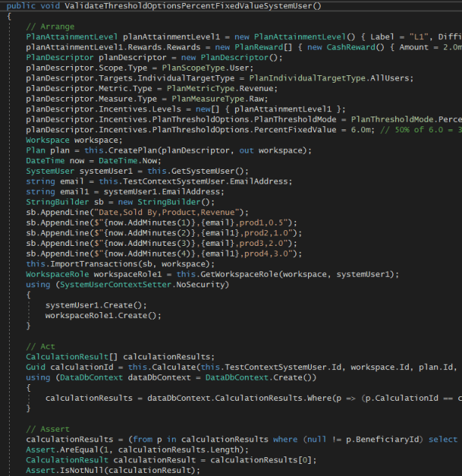Screen dimensions: 462x476
Task: Click the '// Act' comment line
Action: 43,345
